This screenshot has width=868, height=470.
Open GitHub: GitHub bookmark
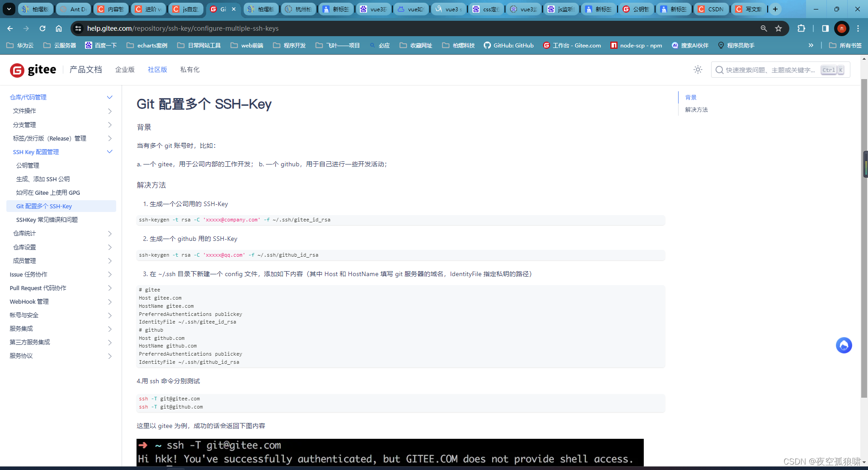click(509, 45)
